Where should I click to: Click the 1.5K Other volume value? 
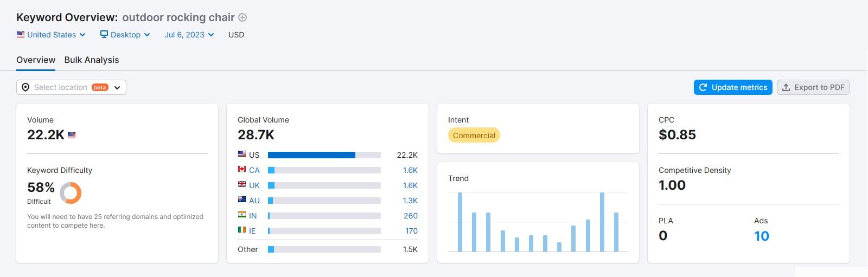pyautogui.click(x=410, y=249)
